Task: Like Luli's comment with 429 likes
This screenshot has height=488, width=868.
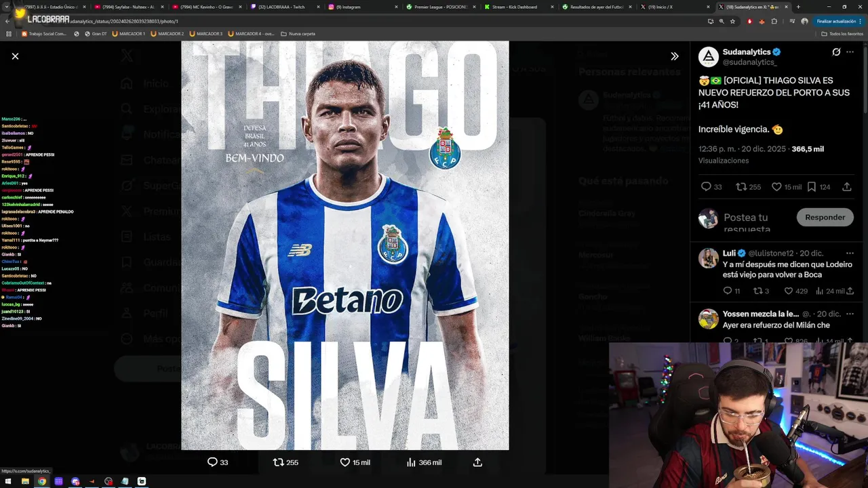Action: coord(795,291)
